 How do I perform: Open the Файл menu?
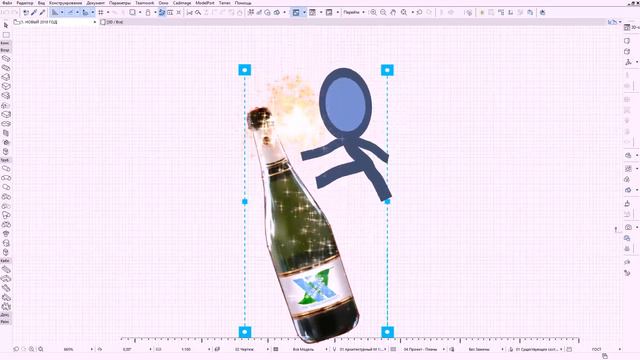tap(7, 3)
